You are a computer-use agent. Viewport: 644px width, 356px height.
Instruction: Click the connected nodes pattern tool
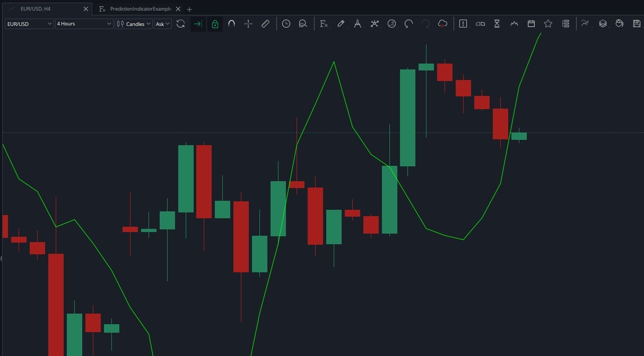tap(375, 24)
